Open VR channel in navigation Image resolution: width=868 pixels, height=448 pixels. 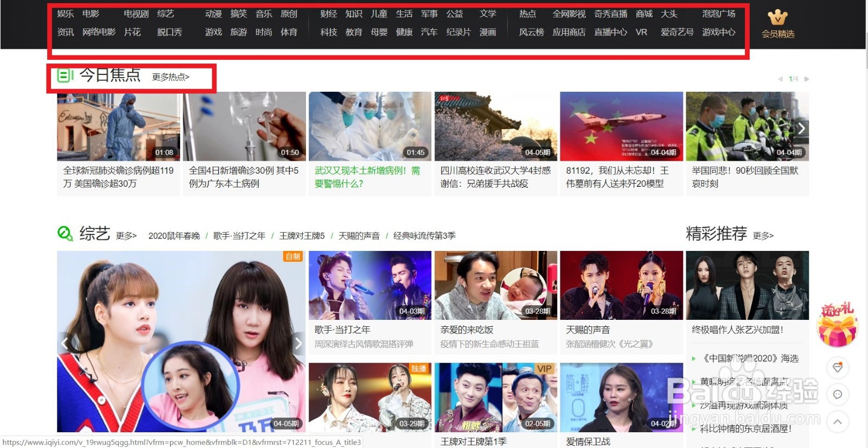(x=641, y=32)
